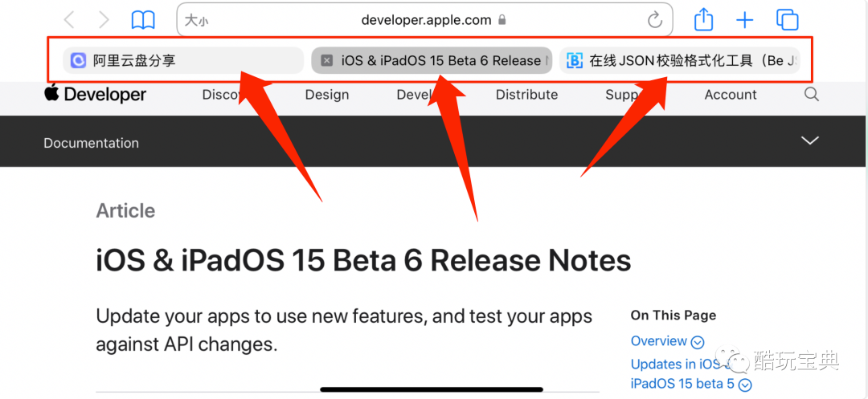Open the text size 大小 control
This screenshot has width=868, height=399.
197,21
